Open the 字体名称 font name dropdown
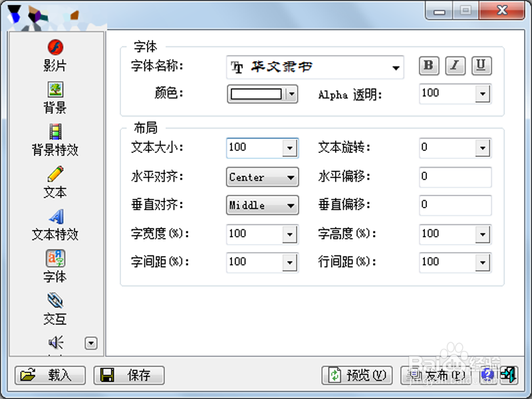 394,66
